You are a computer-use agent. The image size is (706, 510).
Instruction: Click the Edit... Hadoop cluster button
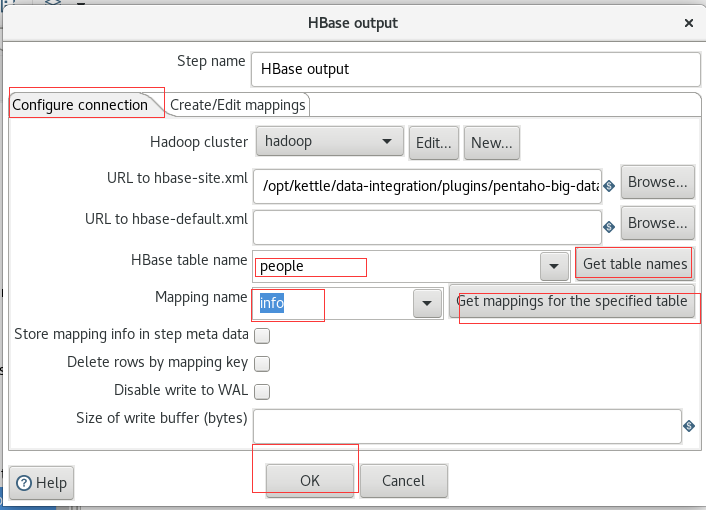click(434, 143)
